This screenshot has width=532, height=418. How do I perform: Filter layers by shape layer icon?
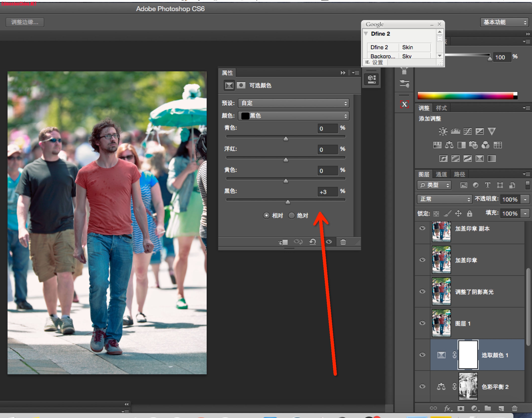pos(500,185)
